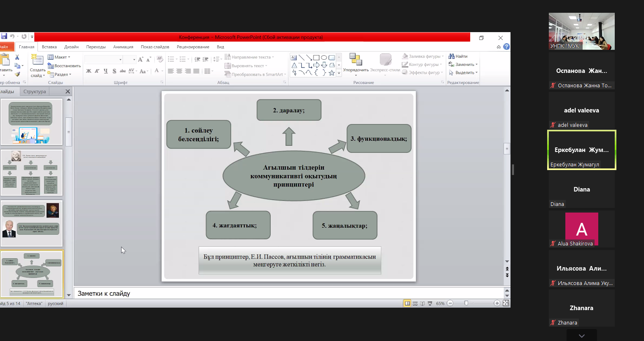Image resolution: width=644 pixels, height=341 pixels.
Task: Click the Cut scissors icon
Action: tap(17, 57)
